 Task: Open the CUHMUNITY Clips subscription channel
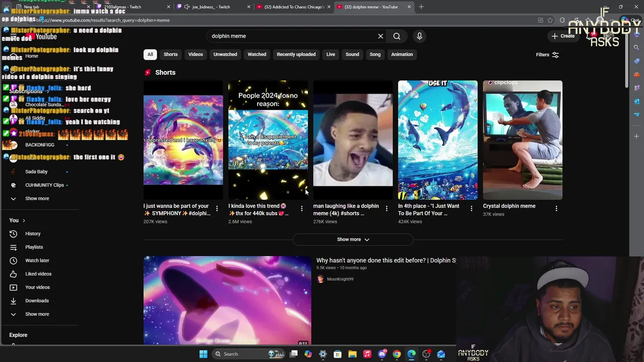[x=44, y=185]
